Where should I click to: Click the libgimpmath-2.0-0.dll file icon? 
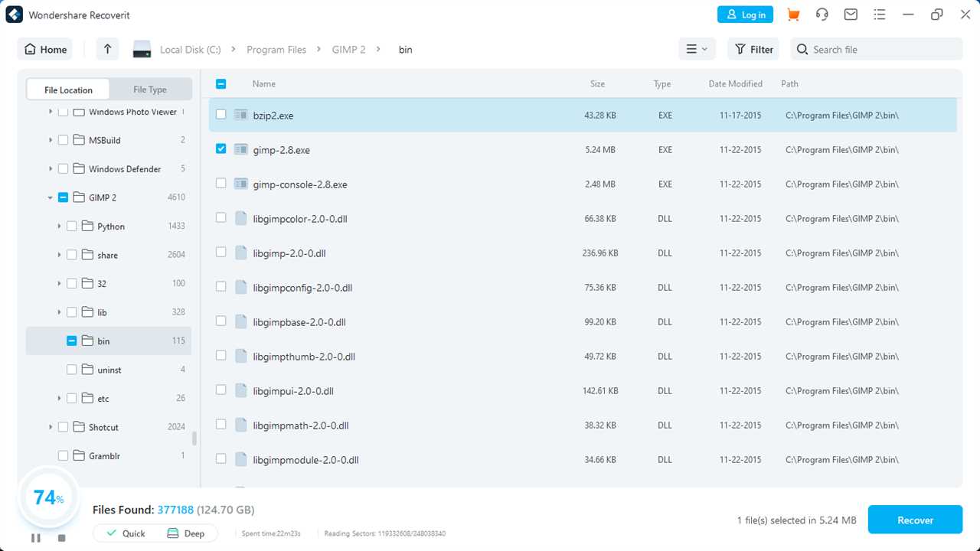(241, 425)
